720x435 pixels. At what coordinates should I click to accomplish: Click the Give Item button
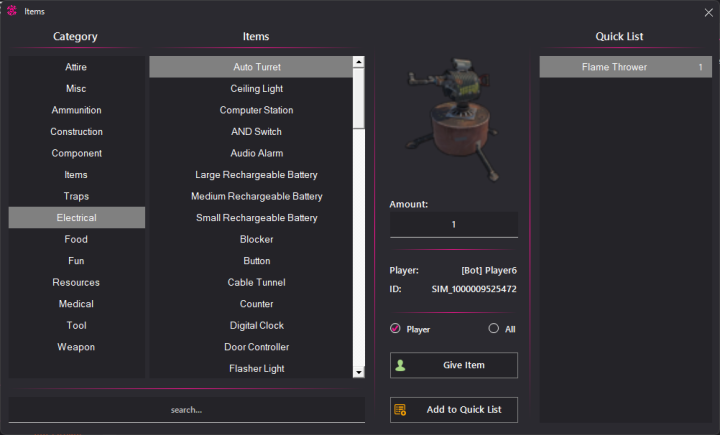454,365
